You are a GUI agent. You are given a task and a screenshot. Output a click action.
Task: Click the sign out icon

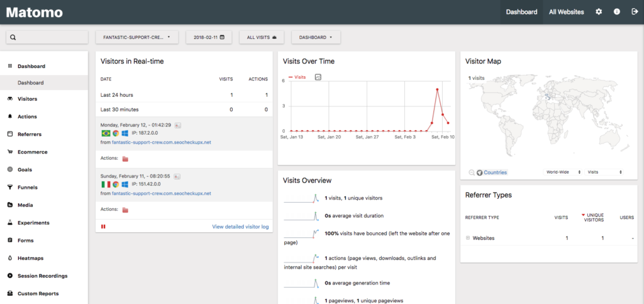coord(634,12)
